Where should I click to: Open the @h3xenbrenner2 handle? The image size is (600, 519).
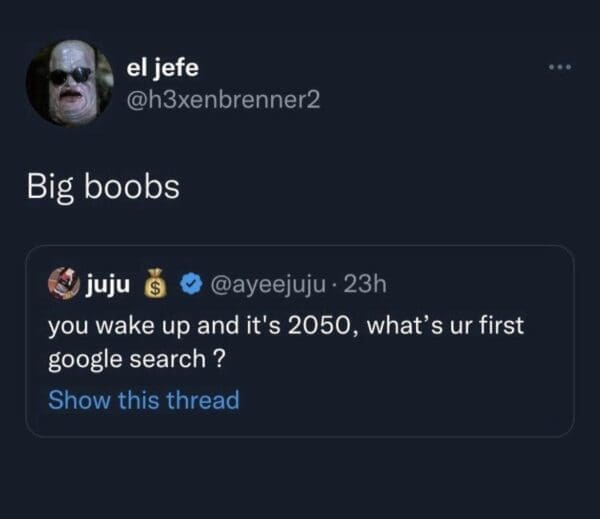coord(223,100)
